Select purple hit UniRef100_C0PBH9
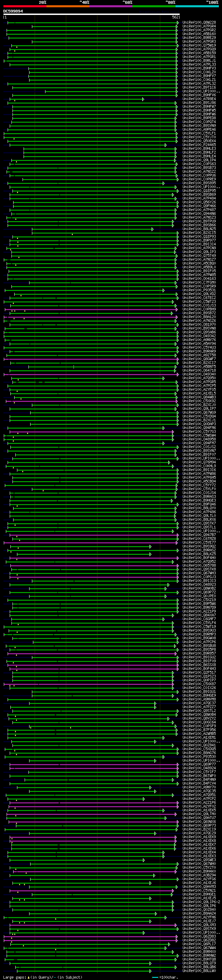Screen dimensions: 222x980 (x=199, y=309)
